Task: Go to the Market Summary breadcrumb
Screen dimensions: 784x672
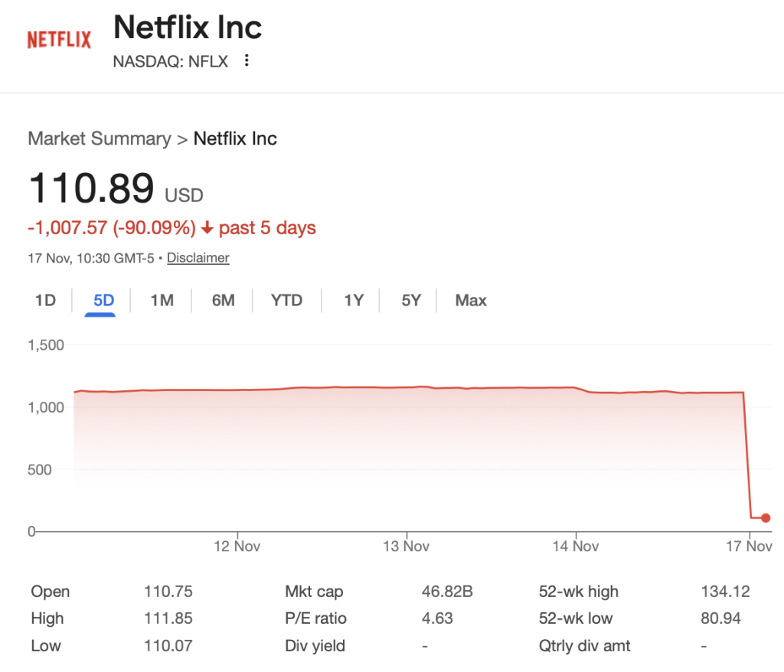Action: point(100,139)
